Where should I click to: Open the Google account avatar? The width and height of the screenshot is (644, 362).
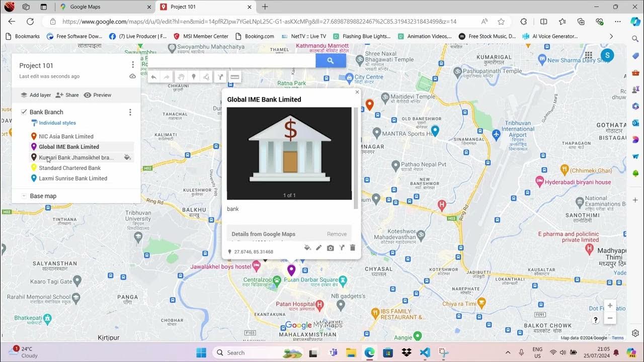607,55
